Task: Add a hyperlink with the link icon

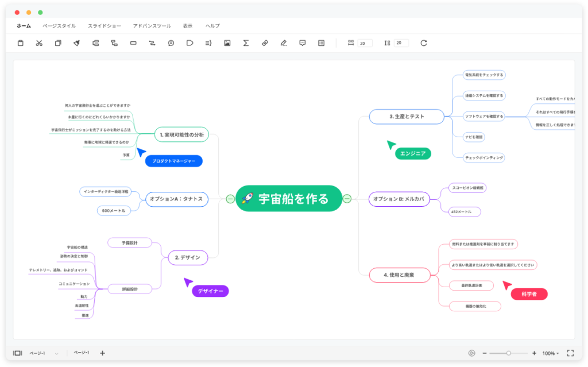Action: (x=265, y=43)
